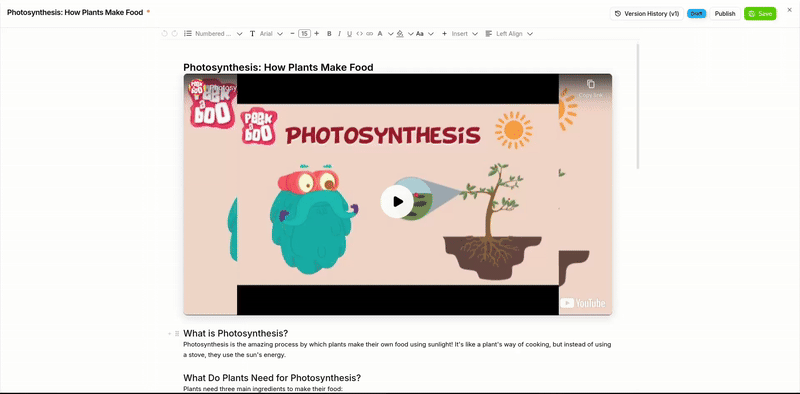Click the paragraph starting 'Photosynthesis is the amazing'

pyautogui.click(x=397, y=350)
